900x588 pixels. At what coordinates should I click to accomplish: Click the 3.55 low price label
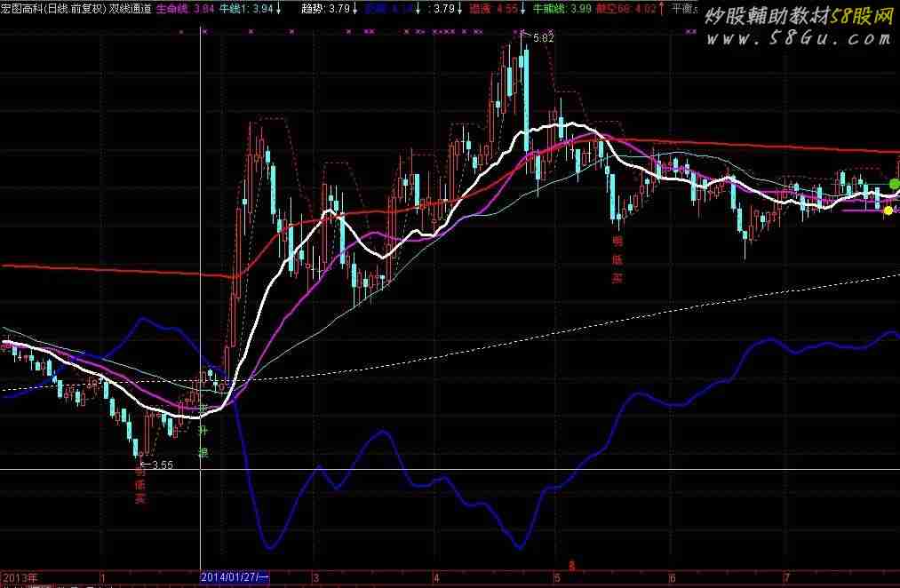pyautogui.click(x=163, y=465)
